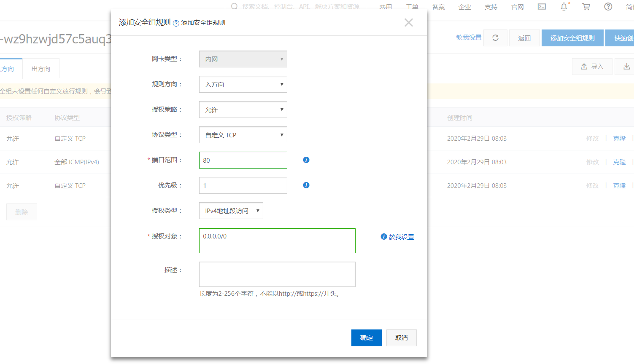Show port range info tooltip icon
The height and width of the screenshot is (364, 634).
(306, 160)
